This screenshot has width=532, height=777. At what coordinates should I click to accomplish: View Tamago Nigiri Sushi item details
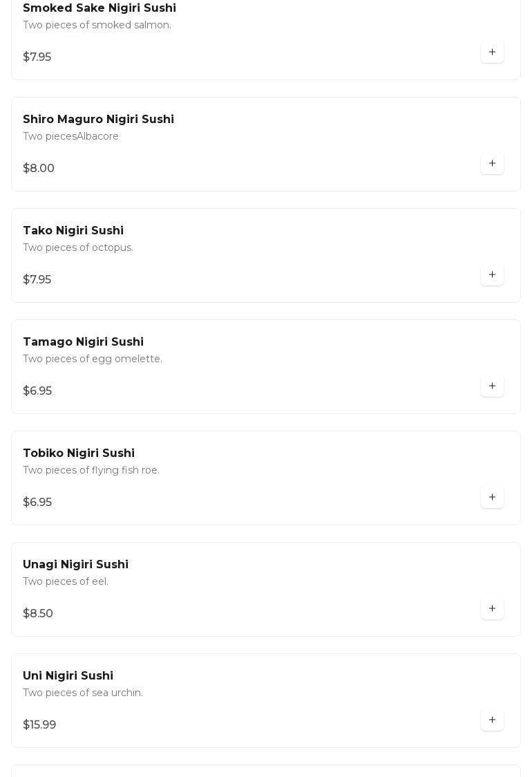click(x=83, y=342)
